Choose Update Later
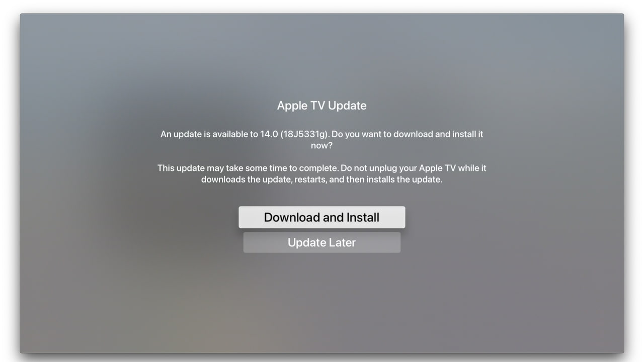 [x=321, y=242]
